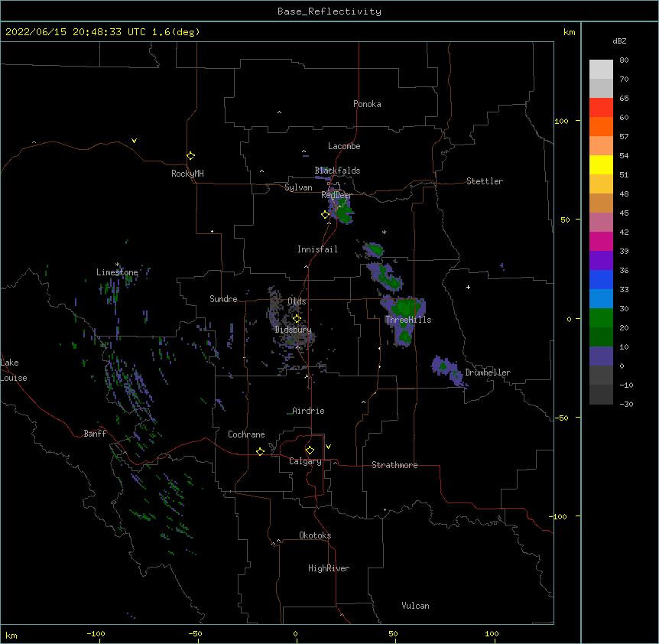Click the dBZ legend heading
This screenshot has height=644, width=659.
619,41
